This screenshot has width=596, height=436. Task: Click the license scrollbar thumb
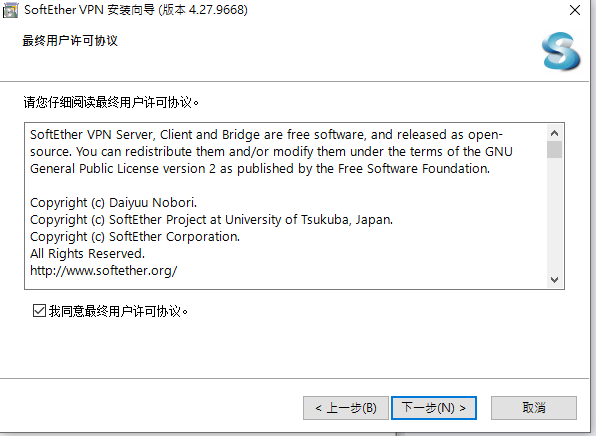[x=554, y=149]
